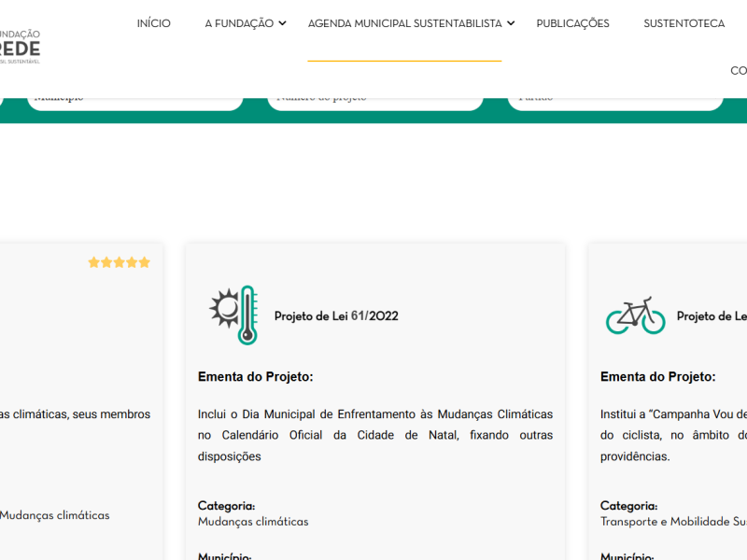Expand the Agenda Municipal Sustentabilista chevron
Image resolution: width=747 pixels, height=560 pixels.
[x=511, y=23]
